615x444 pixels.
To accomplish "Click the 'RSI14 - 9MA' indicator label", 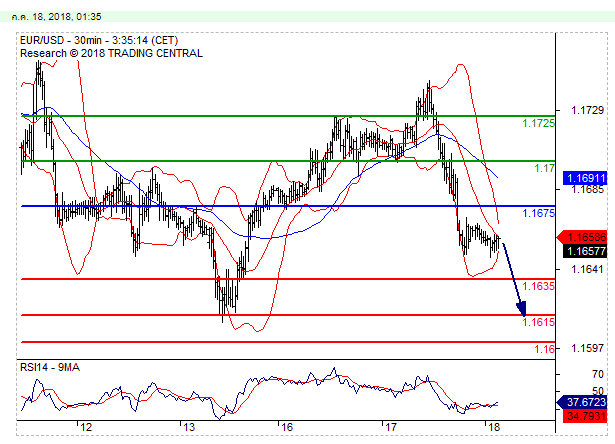I will (x=50, y=368).
